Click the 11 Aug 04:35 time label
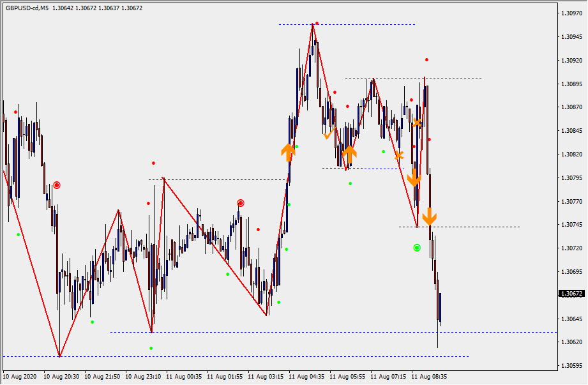This screenshot has height=385, width=588. click(308, 376)
